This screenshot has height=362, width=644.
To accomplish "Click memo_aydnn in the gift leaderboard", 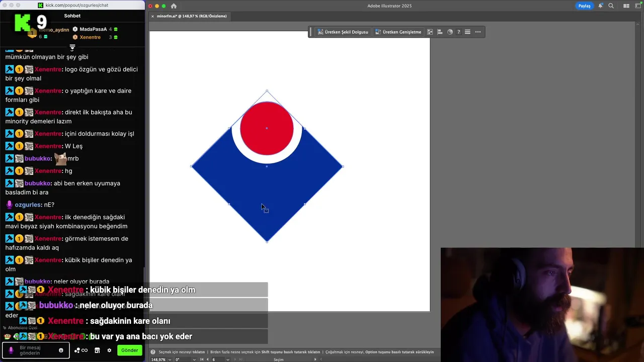I will coord(54,30).
